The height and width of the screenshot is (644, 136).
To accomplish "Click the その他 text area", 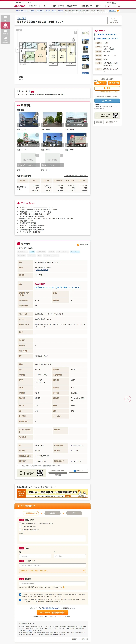I will (52, 538).
